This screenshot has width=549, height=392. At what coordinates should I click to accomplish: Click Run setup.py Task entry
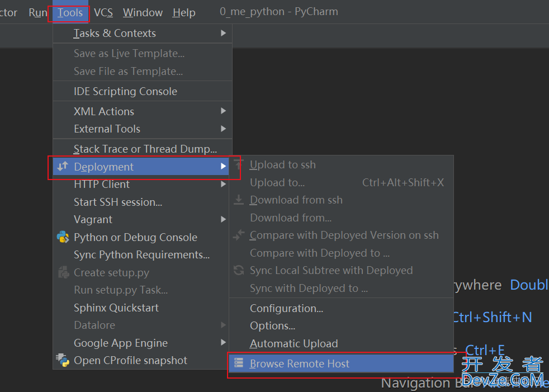click(141, 290)
